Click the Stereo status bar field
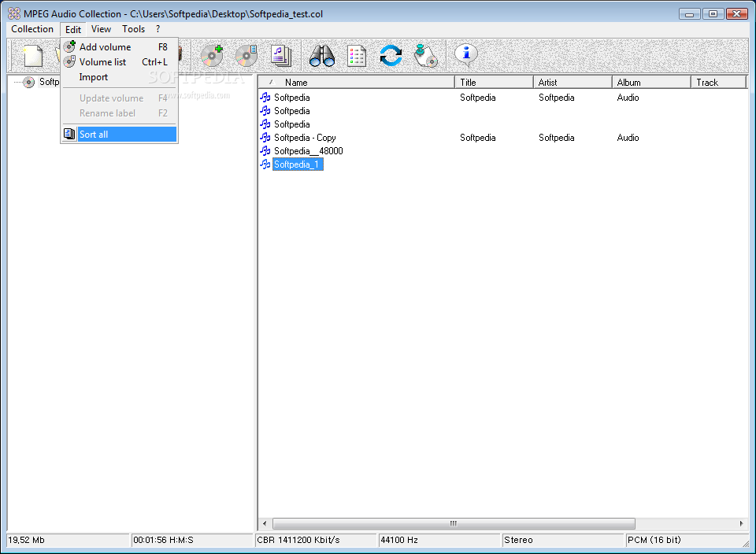Screen dimensions: 756x554 [563, 540]
